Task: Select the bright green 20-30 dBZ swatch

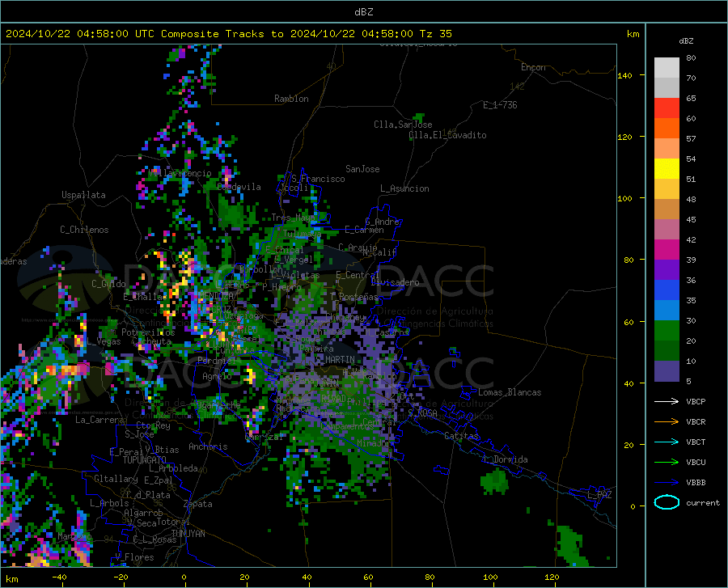Action: (x=667, y=331)
